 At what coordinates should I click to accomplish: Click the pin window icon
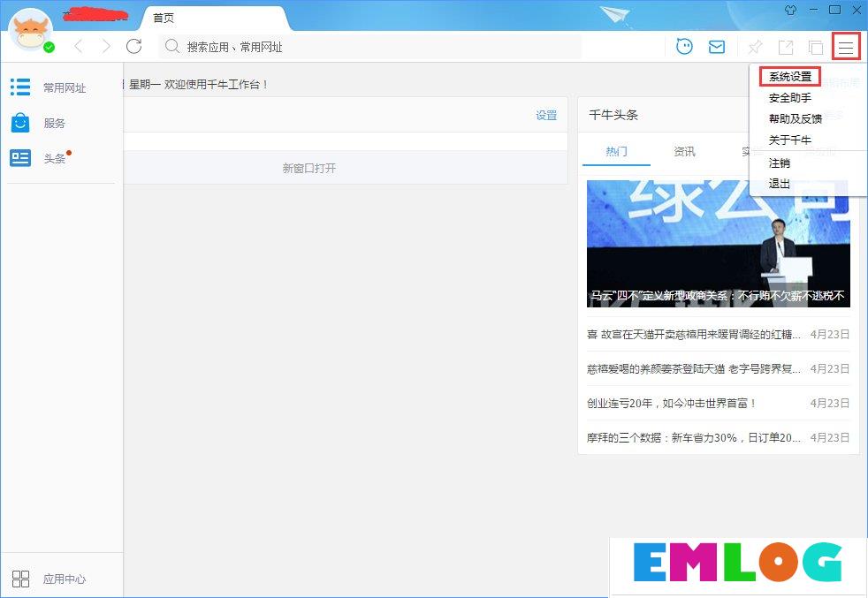pyautogui.click(x=755, y=47)
